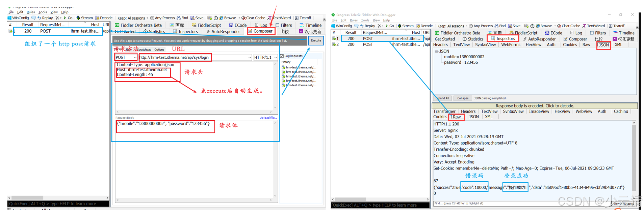Open the POST request method dropdown
Image resolution: width=644 pixels, height=212 pixels.
(135, 57)
